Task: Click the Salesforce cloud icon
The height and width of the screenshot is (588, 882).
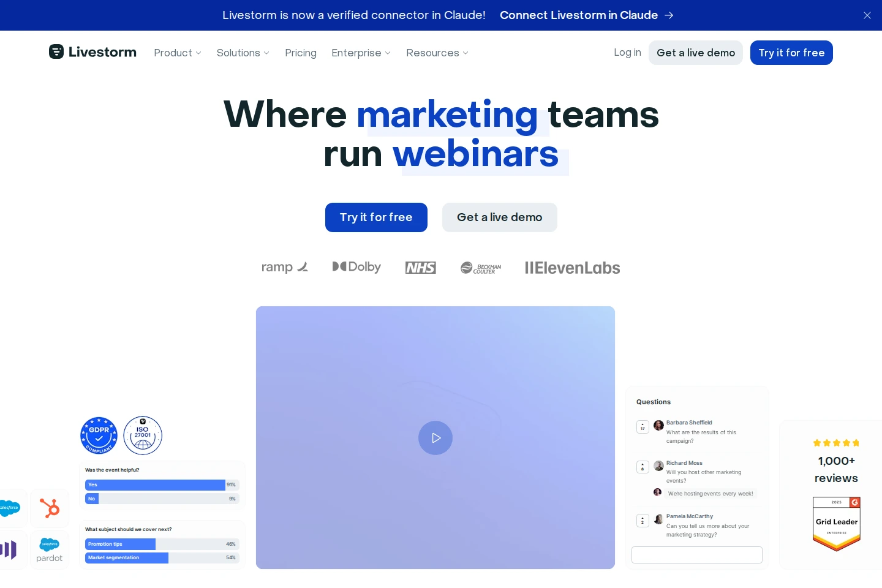Action: 9,508
